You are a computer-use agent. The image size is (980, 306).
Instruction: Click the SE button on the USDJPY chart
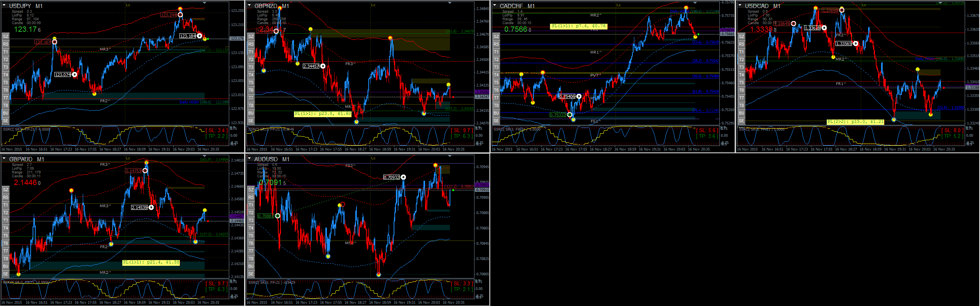coord(6,121)
